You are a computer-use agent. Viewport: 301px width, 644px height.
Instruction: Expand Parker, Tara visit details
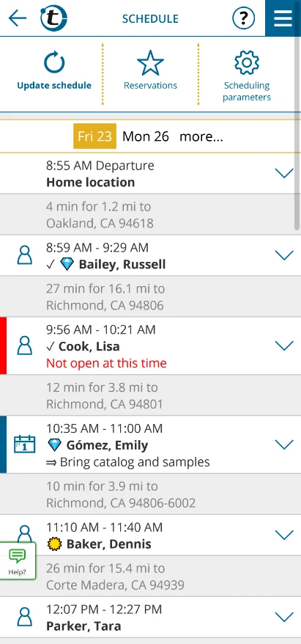[x=284, y=617]
